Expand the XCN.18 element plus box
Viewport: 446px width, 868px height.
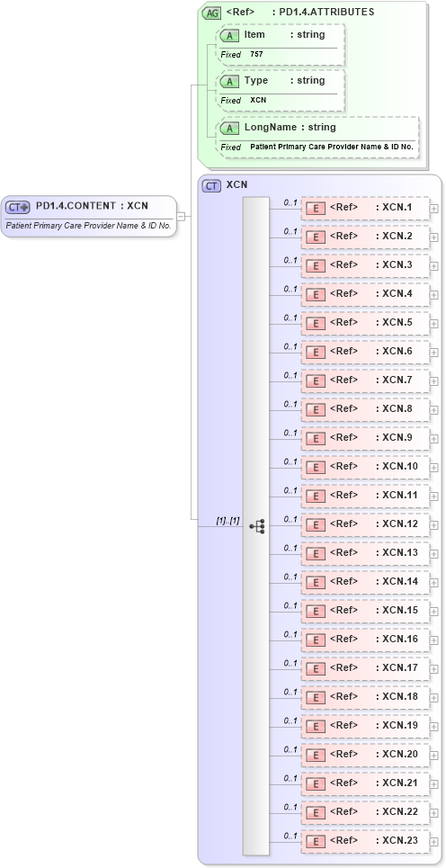[433, 698]
